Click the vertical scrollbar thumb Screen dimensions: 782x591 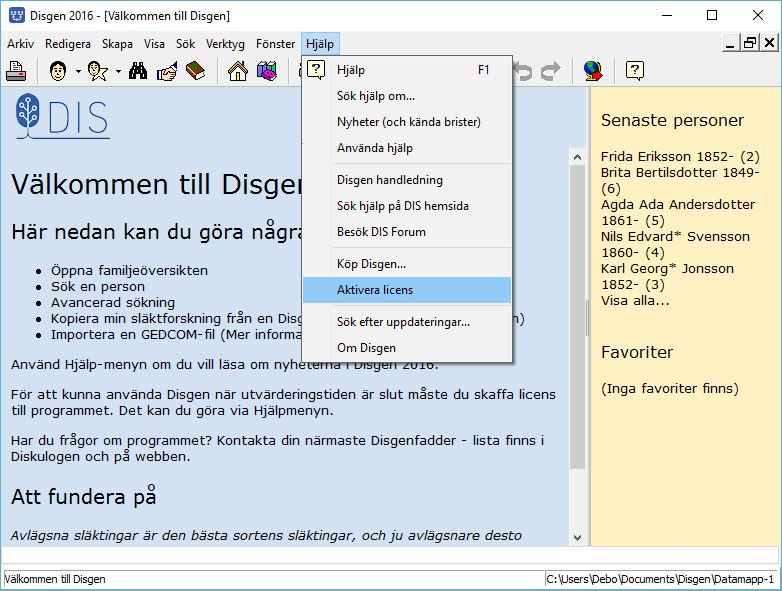point(578,317)
